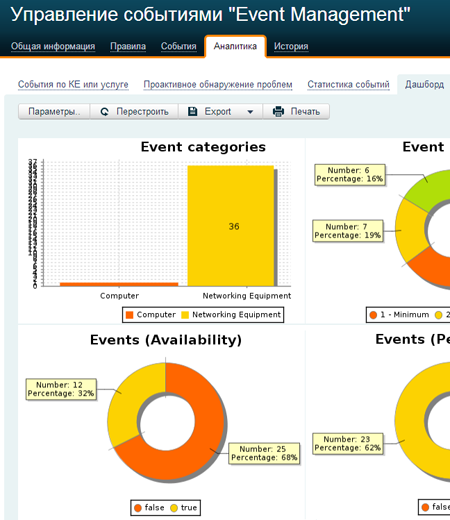Click the orange Computer legend swatch
This screenshot has width=450, height=520.
(130, 315)
